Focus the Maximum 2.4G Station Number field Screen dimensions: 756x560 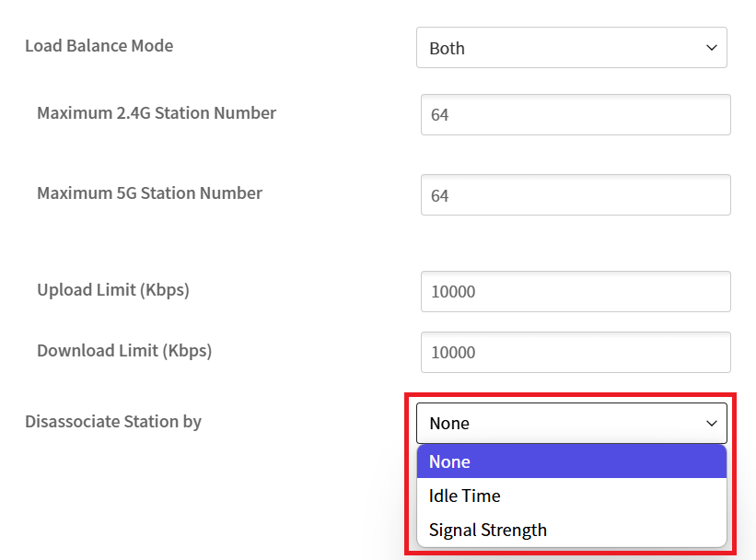(x=576, y=115)
